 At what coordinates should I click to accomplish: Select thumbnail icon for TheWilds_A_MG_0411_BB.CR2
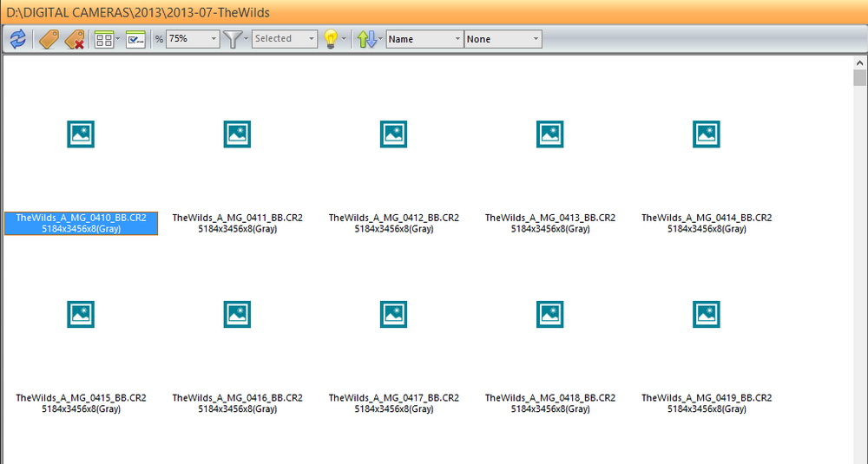coord(238,134)
